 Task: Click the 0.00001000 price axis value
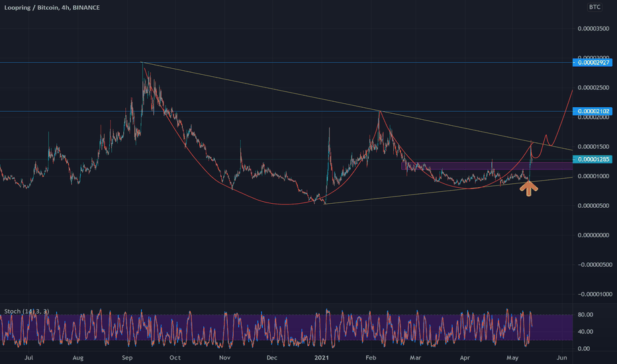[x=593, y=176]
